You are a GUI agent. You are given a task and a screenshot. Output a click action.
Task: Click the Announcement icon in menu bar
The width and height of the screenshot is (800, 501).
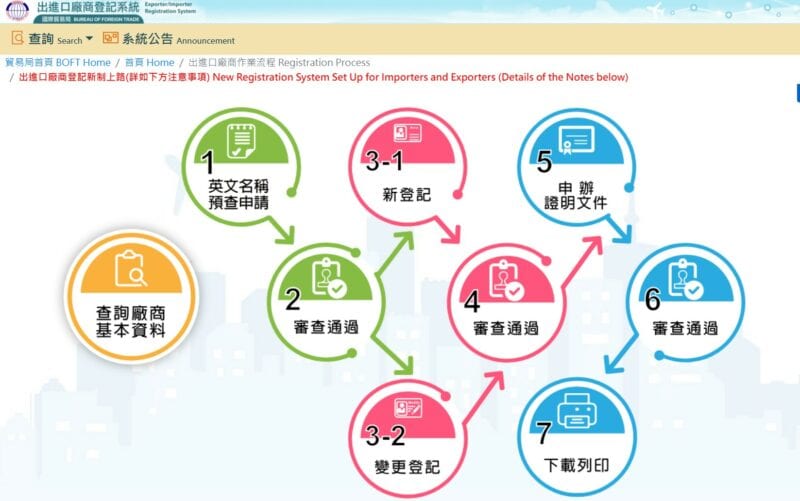(x=110, y=38)
